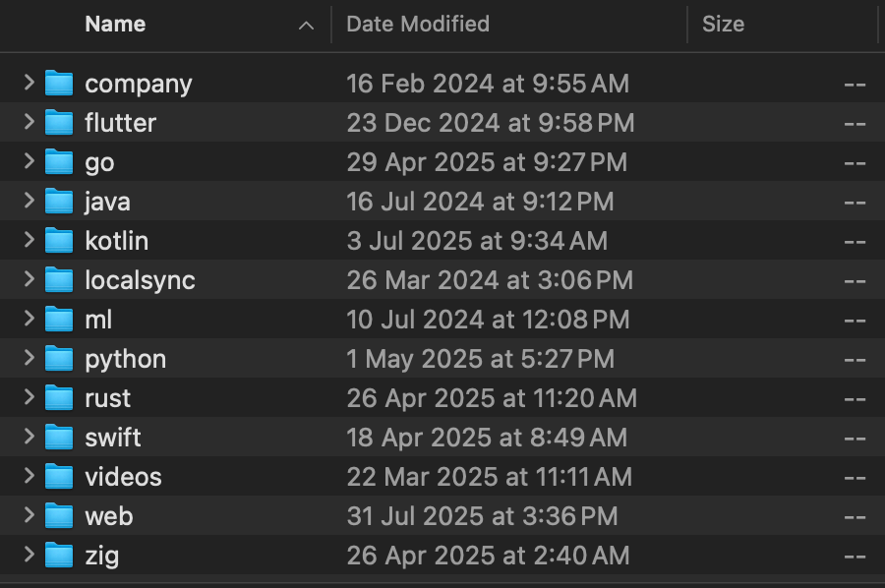Sort by the Date Modified column header
Viewport: 885px width, 588px height.
[x=418, y=25]
